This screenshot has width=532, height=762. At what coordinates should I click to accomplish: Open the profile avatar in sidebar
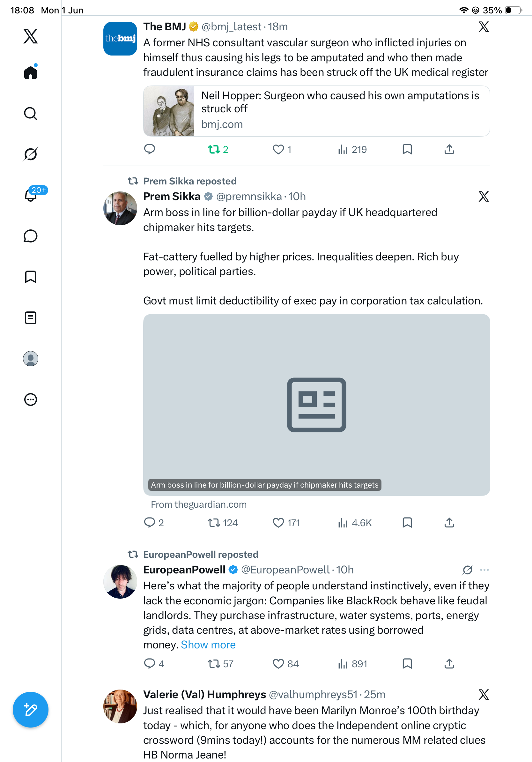(x=31, y=359)
